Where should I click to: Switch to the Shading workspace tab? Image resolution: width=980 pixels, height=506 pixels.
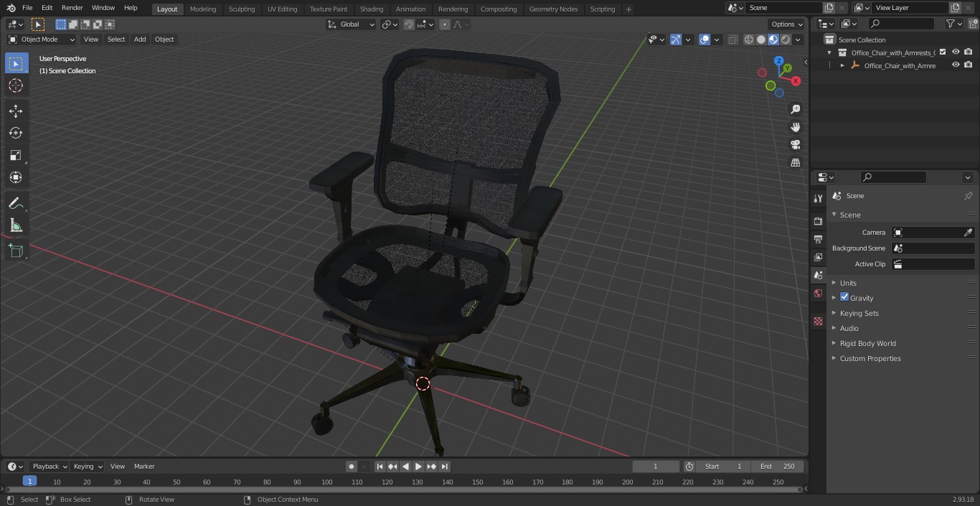click(x=372, y=9)
